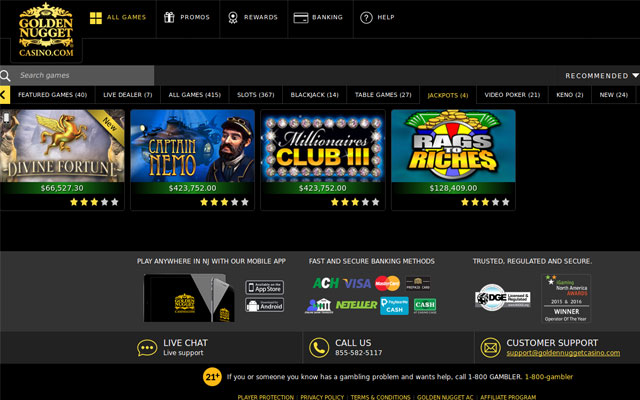
Task: Click the All Games grid icon
Action: tap(96, 18)
